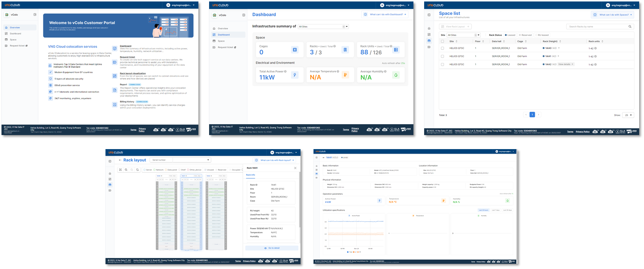644x269 pixels.
Task: Click the refresh icon in the Rack layout toolbar
Action: (137, 170)
